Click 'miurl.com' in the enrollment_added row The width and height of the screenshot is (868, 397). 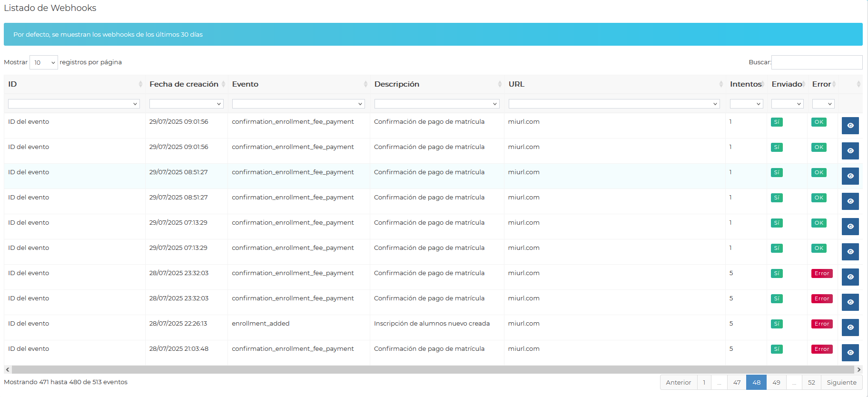coord(523,324)
